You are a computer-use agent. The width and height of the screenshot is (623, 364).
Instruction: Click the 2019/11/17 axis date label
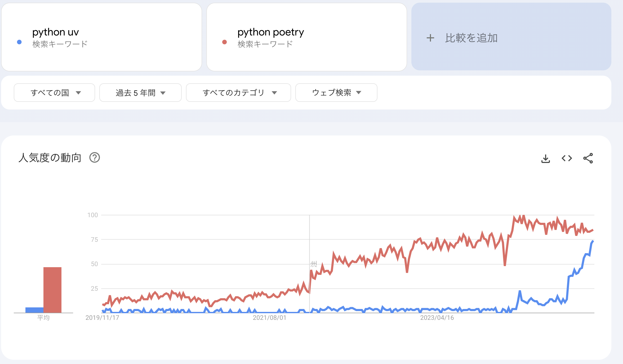[102, 318]
